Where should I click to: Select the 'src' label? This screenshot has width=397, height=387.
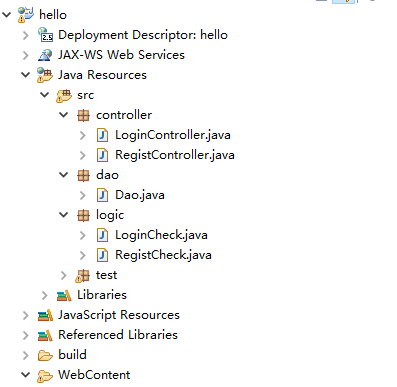(x=86, y=96)
